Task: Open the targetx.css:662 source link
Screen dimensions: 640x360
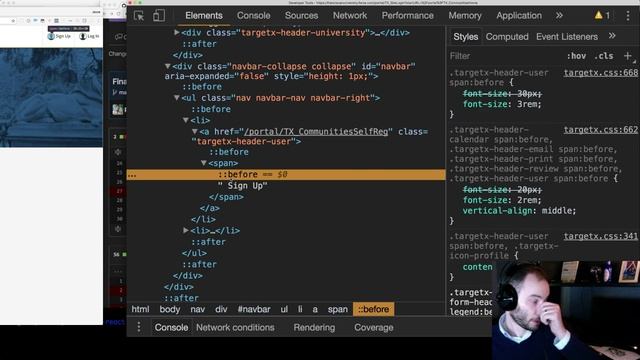Action: [x=600, y=130]
